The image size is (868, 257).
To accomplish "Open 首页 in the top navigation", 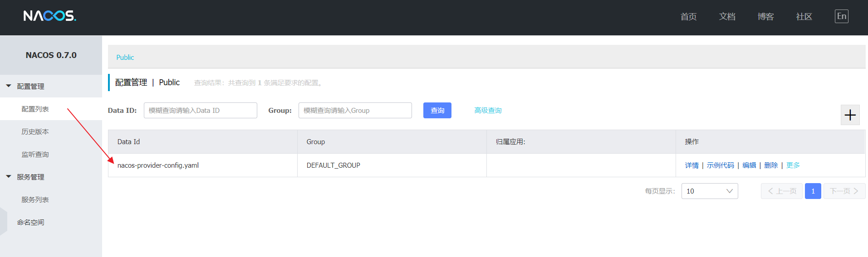I will pyautogui.click(x=688, y=16).
